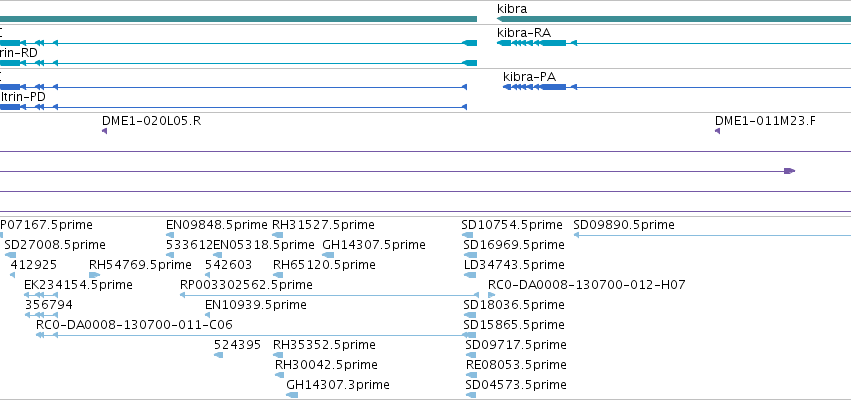Click the DME1-011M23.F arrow marker
This screenshot has height=400, width=851.
pos(717,131)
